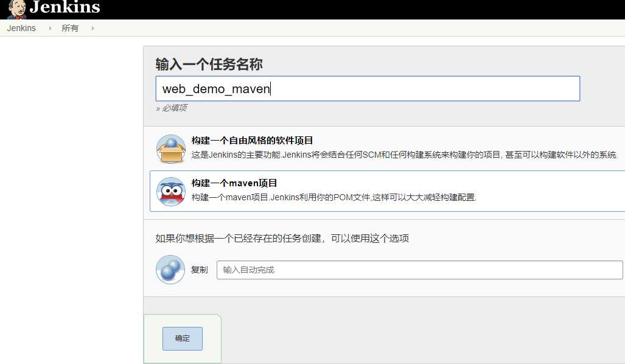The image size is (625, 364).
Task: Choose 构建一个自由风格的软件项目 option
Action: click(252, 141)
